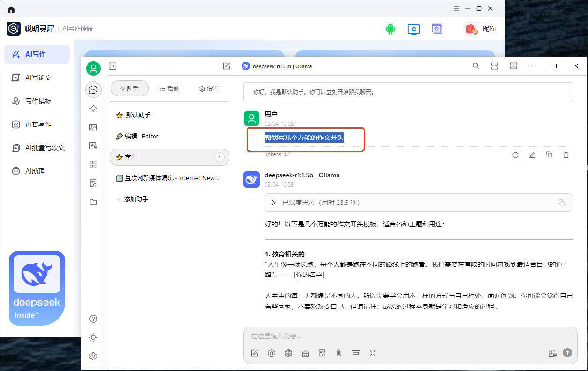The width and height of the screenshot is (588, 371).
Task: Click knowledge base icon in input toolbar
Action: [x=322, y=353]
